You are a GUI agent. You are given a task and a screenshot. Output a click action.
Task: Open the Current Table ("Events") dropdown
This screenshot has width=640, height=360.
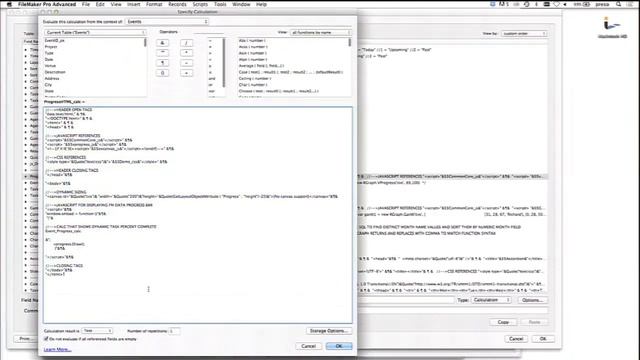pyautogui.click(x=95, y=32)
